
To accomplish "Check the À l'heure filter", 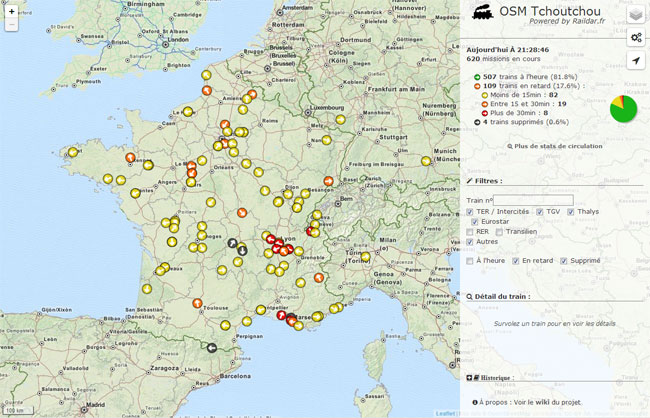I will 471,261.
